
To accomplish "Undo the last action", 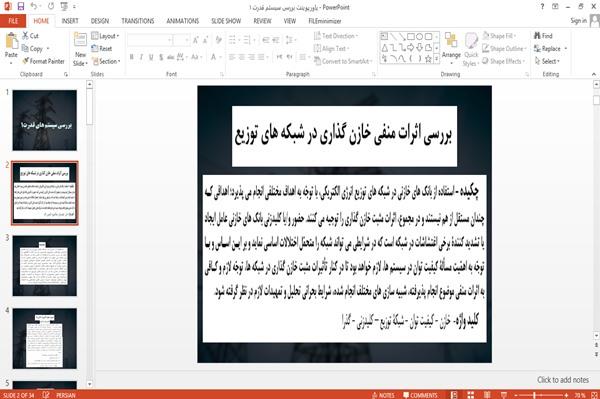I will 34,7.
